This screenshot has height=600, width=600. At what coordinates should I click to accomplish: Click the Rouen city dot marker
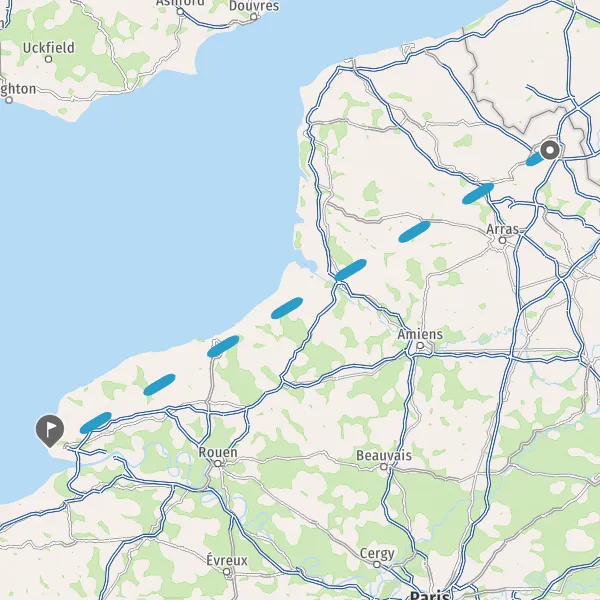click(x=217, y=463)
